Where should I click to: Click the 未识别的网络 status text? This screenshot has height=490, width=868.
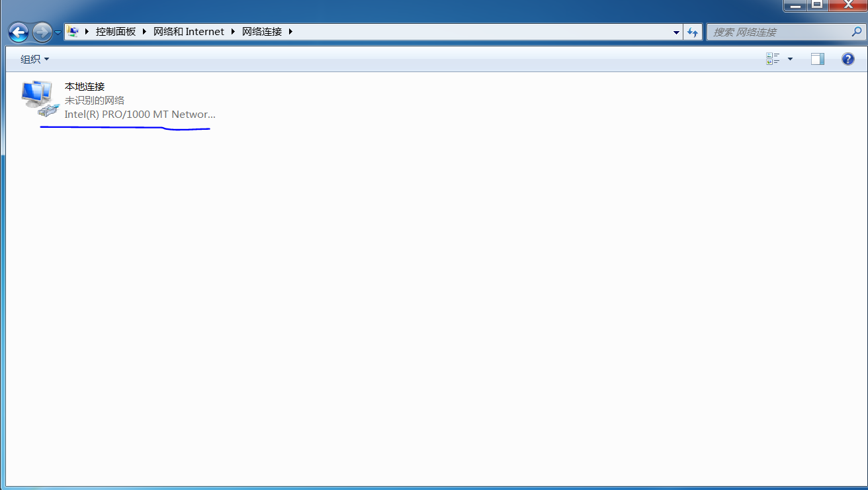pyautogui.click(x=95, y=100)
